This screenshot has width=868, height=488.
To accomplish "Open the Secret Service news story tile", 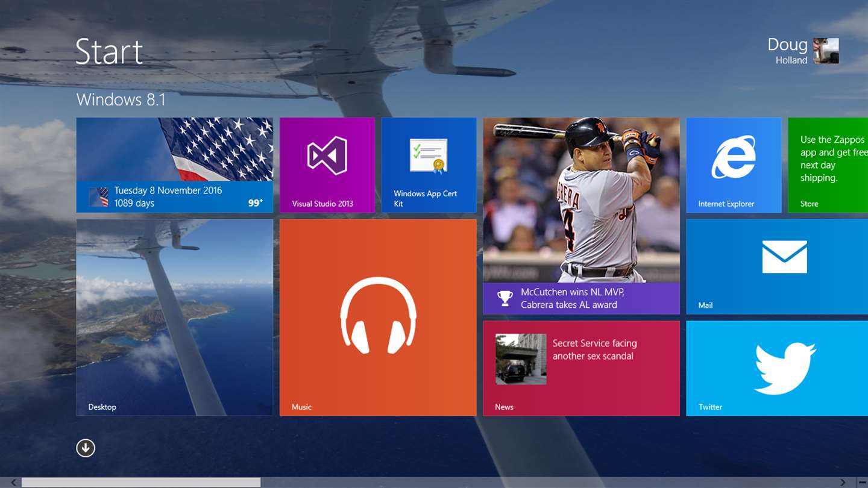I will point(581,368).
